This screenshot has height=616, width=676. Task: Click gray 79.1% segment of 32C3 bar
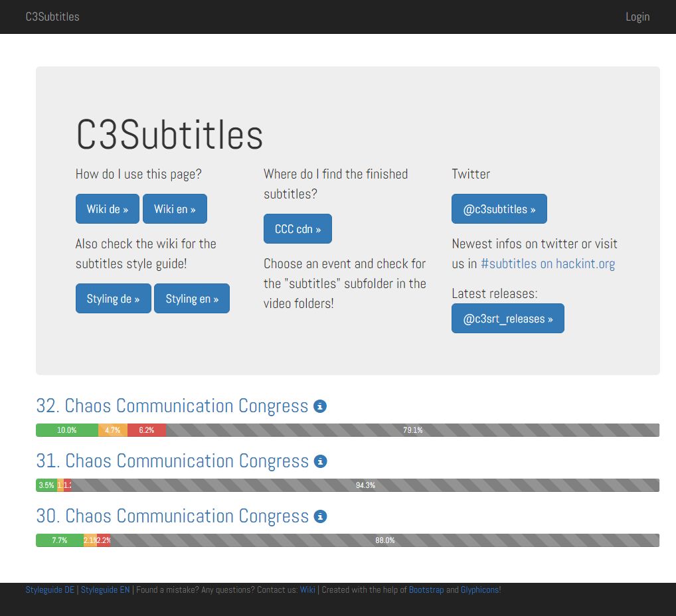click(x=412, y=430)
